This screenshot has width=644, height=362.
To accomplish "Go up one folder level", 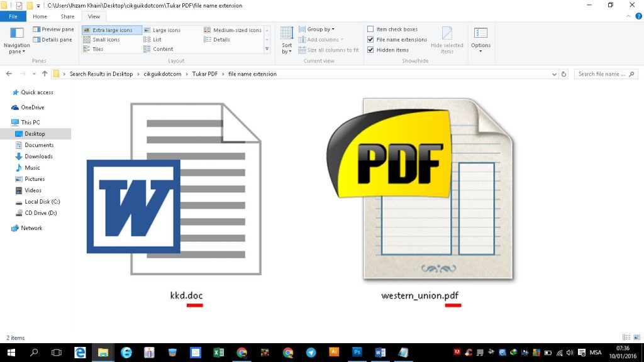I will click(45, 74).
